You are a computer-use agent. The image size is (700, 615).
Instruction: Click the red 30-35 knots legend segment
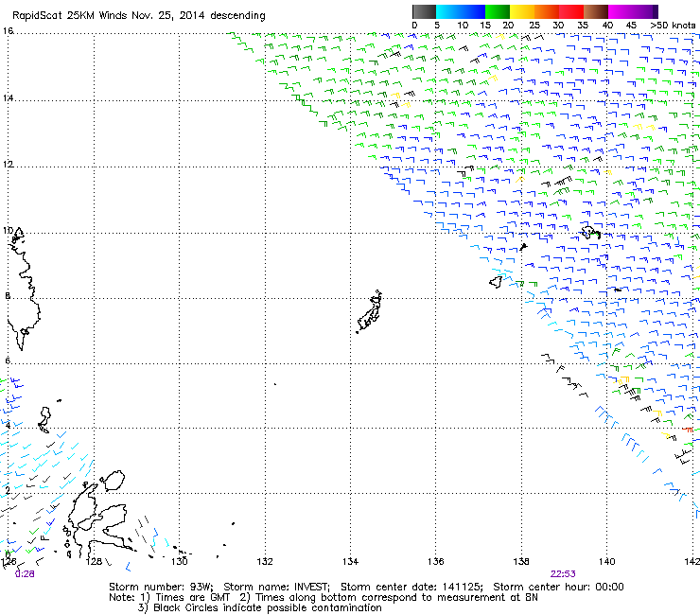571,11
